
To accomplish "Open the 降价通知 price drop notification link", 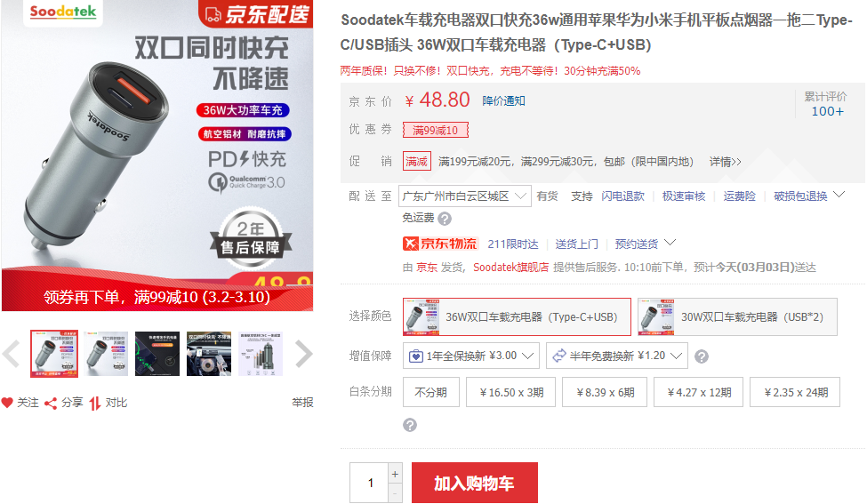I will tap(503, 101).
